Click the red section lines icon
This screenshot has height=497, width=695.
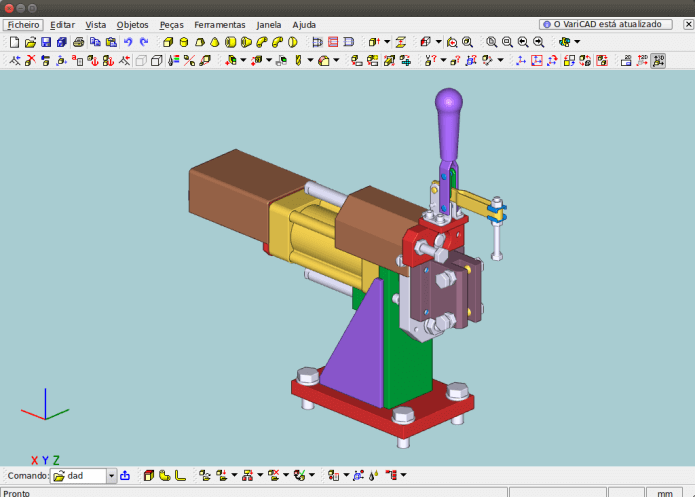(333, 42)
